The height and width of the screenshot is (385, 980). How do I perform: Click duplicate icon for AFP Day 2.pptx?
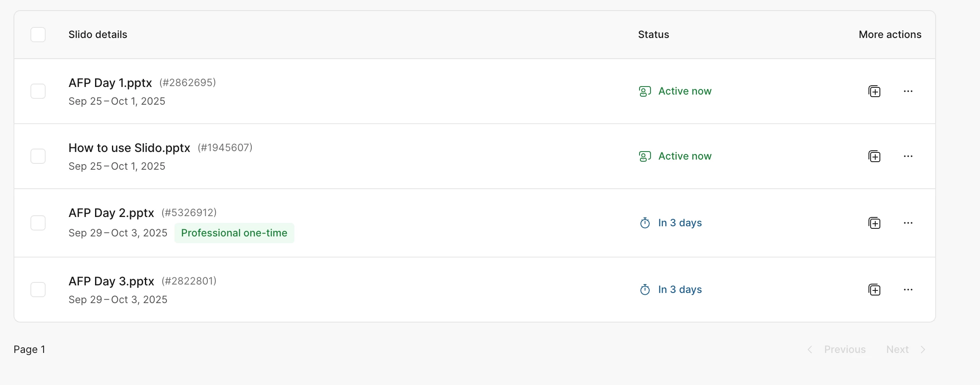[874, 223]
